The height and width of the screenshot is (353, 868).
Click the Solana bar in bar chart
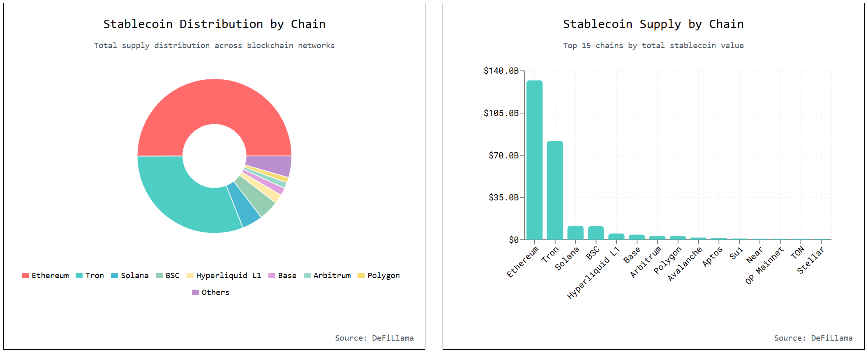click(x=575, y=233)
